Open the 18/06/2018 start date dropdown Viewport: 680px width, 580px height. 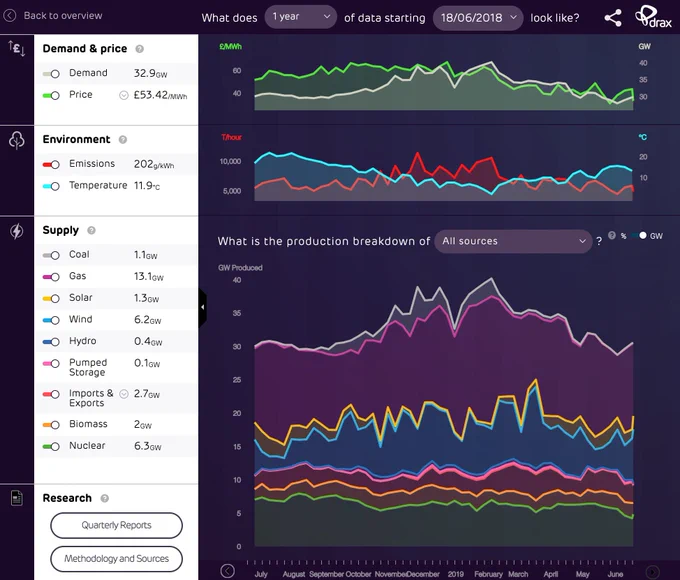pos(478,18)
